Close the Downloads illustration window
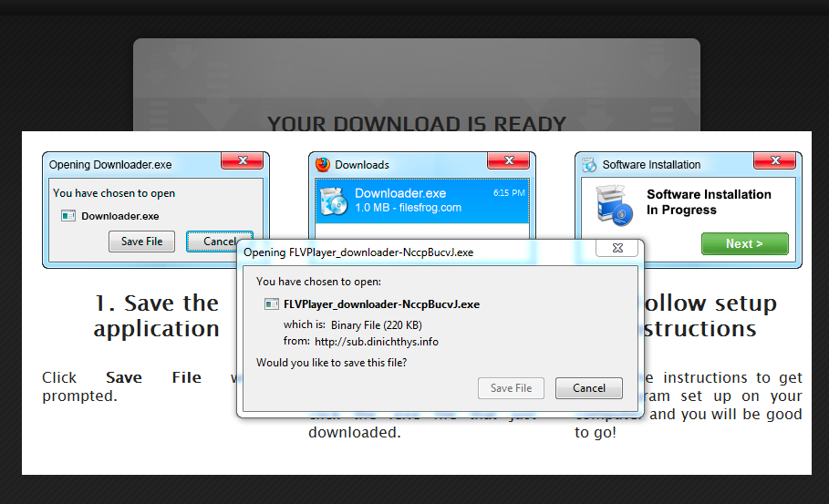The width and height of the screenshot is (829, 504). [509, 160]
